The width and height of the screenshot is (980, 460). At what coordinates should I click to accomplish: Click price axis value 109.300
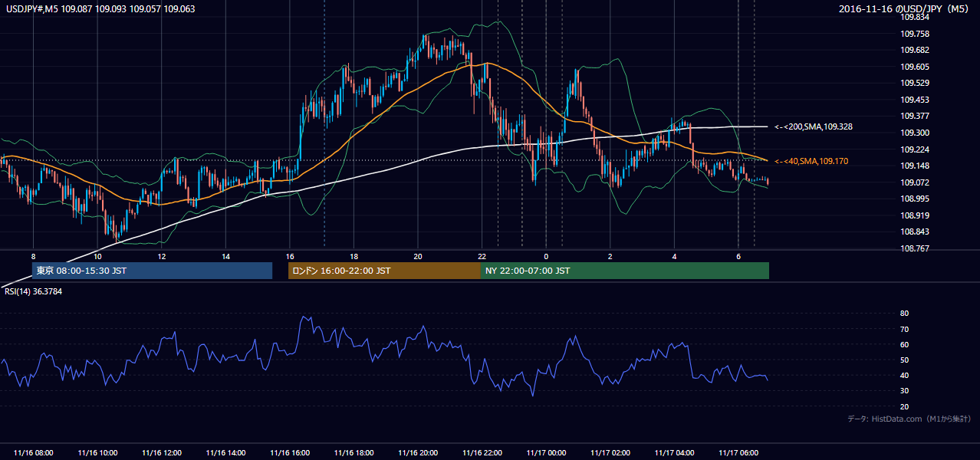915,133
